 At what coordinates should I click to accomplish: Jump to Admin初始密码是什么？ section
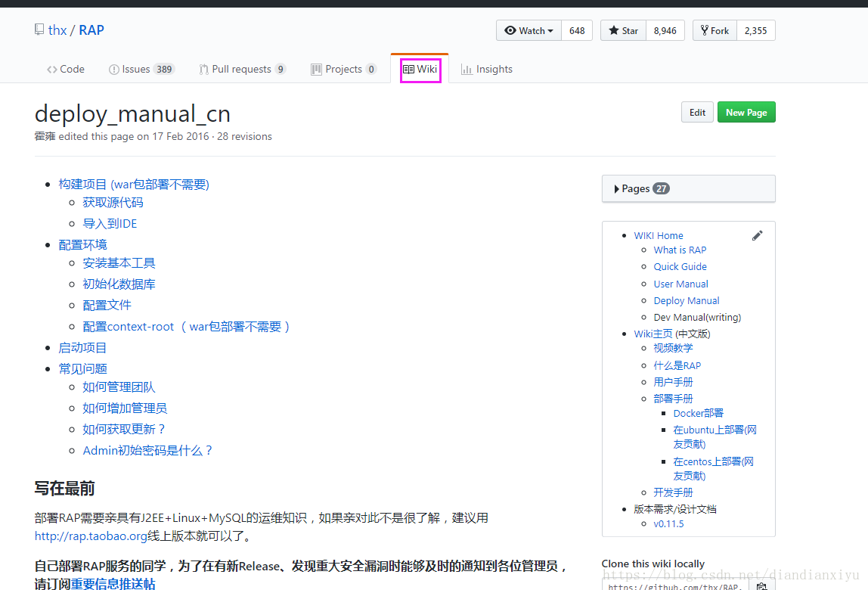coord(147,450)
